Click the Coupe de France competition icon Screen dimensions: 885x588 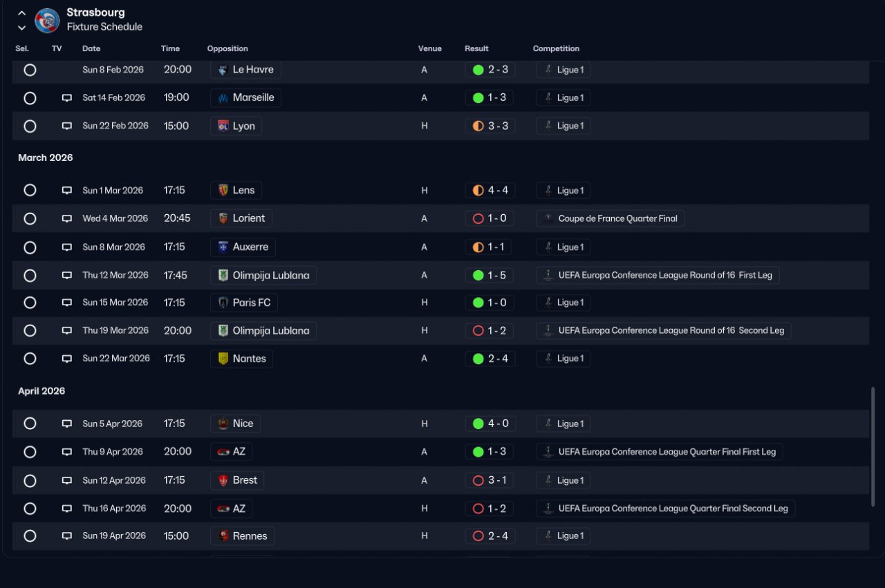[x=548, y=218]
